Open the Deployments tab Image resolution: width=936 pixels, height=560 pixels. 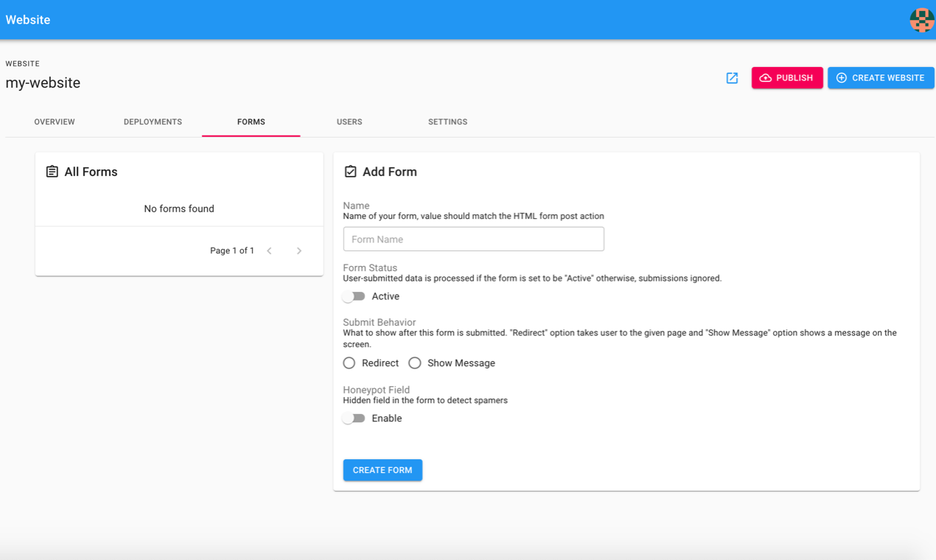tap(153, 122)
